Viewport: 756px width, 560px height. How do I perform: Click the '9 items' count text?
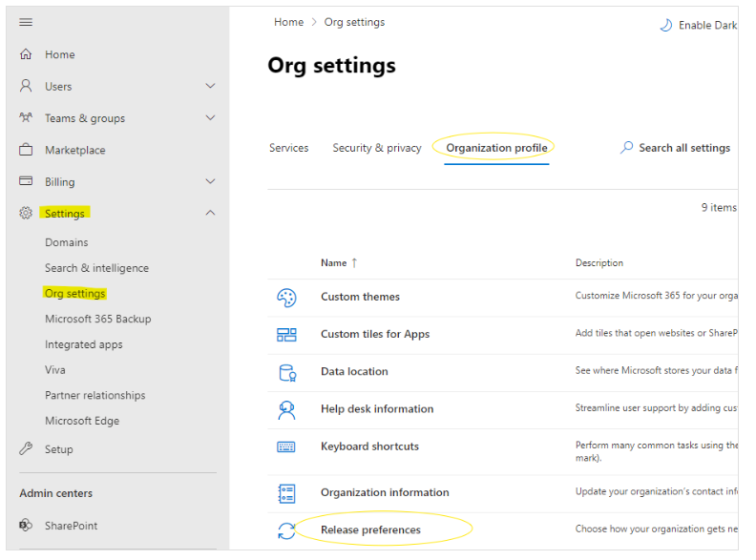click(719, 207)
